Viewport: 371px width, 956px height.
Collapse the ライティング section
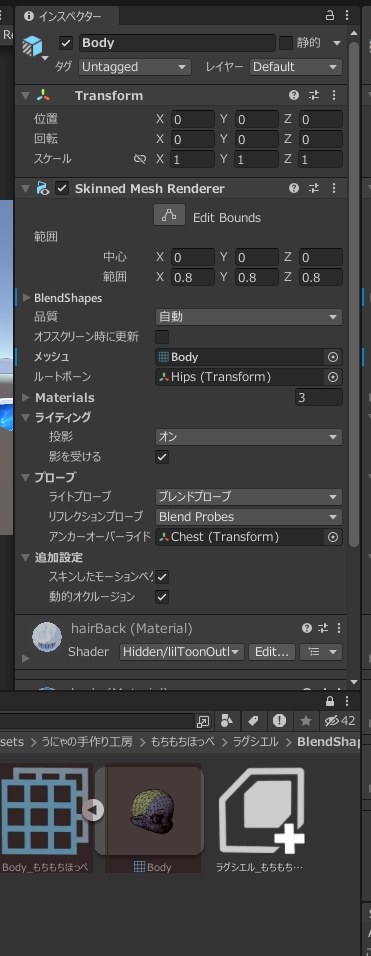click(26, 418)
